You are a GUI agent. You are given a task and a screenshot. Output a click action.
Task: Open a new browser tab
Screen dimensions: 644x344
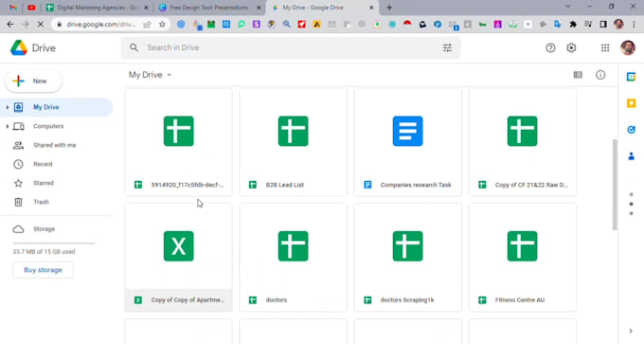pos(389,8)
